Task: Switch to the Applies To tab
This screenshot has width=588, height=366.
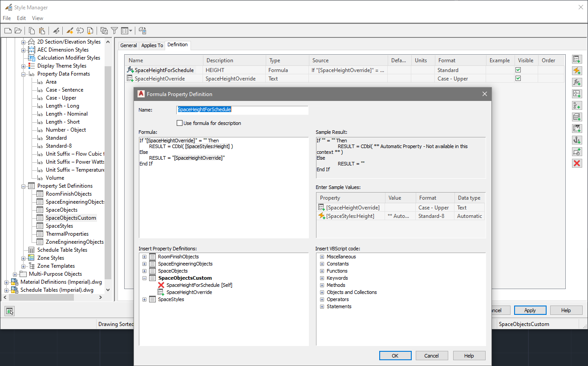Action: click(x=152, y=45)
